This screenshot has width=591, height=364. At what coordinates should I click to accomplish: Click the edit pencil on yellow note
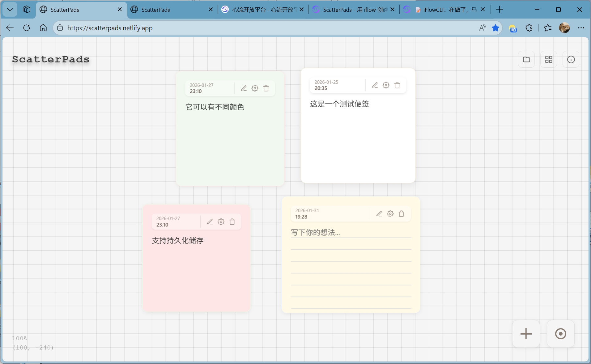[x=379, y=214]
